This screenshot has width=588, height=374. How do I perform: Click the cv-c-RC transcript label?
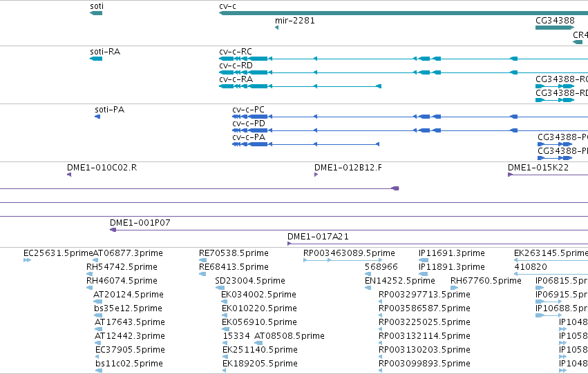click(236, 51)
